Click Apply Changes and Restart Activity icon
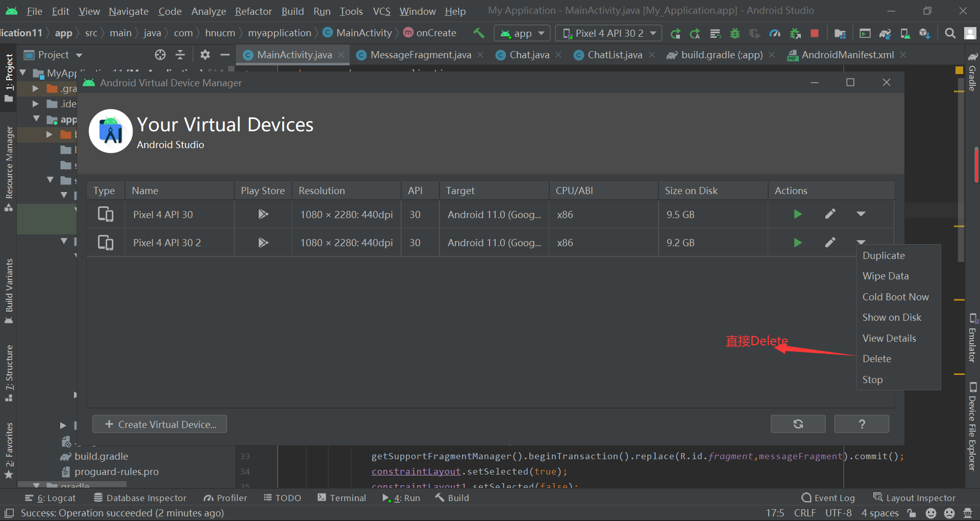980x521 pixels. click(x=695, y=34)
